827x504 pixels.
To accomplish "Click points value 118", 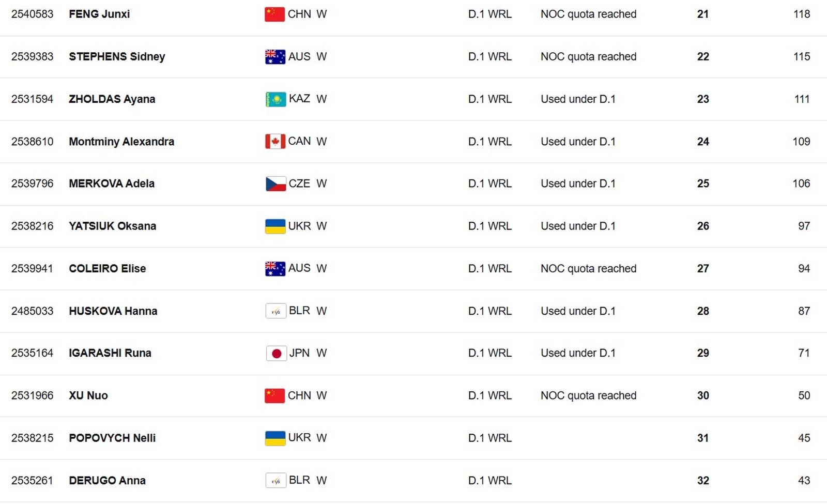I will (x=802, y=14).
